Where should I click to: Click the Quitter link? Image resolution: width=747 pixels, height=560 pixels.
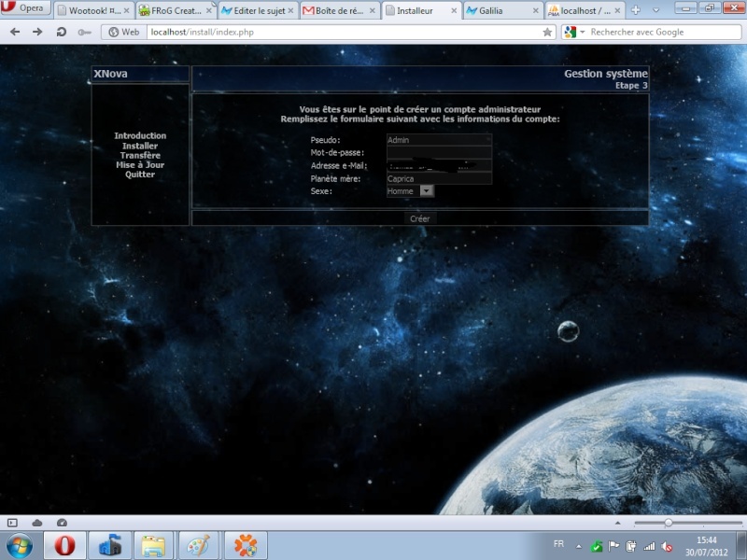tap(140, 175)
